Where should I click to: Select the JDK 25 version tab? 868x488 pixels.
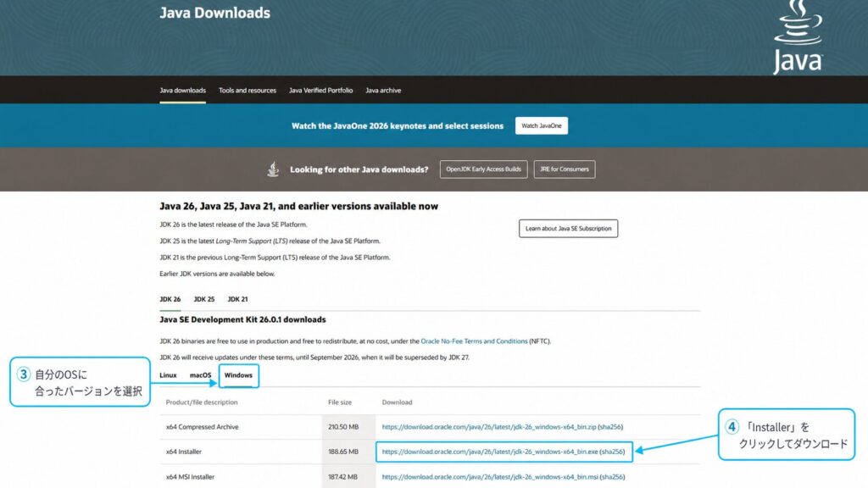coord(203,299)
